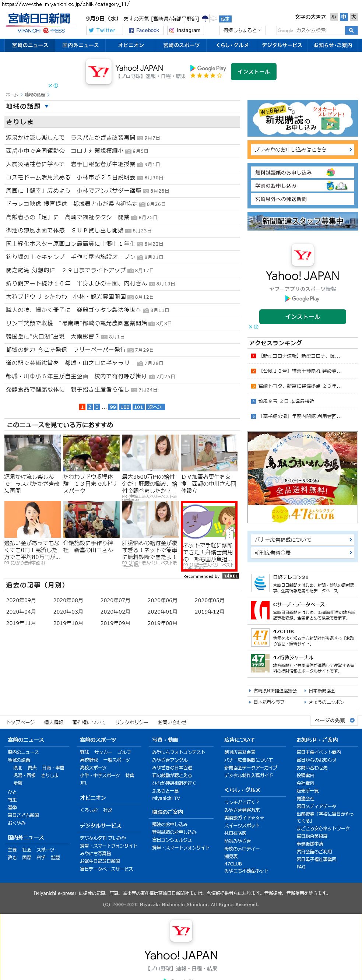Image resolution: width=362 pixels, height=980 pixels.
Task: Open the WEB限定 新規購読 banner
Action: pos(302,118)
